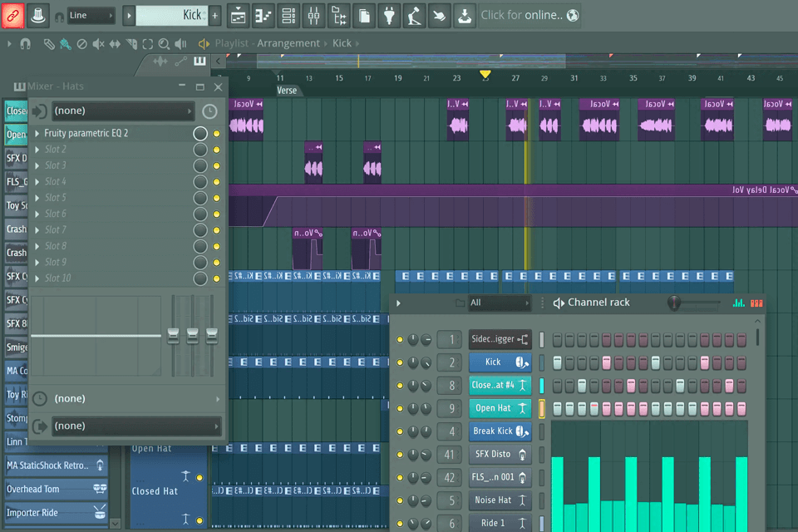Click the project copy pages icon

[364, 16]
